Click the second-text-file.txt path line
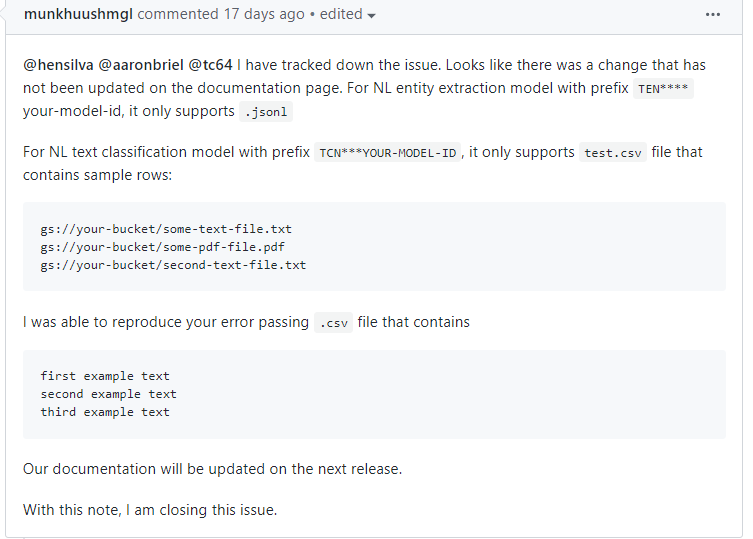Screen dimensions: 753x539 pyautogui.click(x=173, y=265)
